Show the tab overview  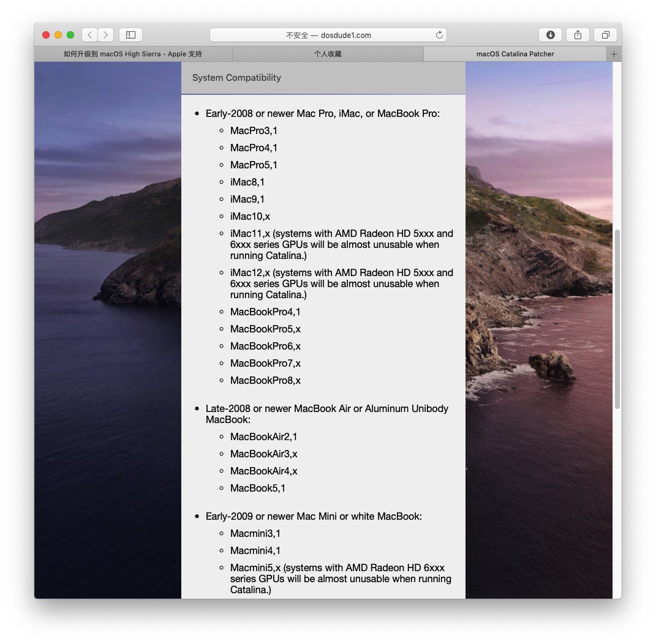pyautogui.click(x=605, y=35)
